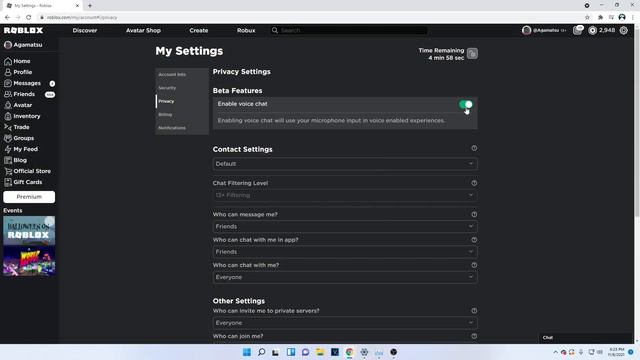
Task: Click the Premium button
Action: click(x=29, y=197)
